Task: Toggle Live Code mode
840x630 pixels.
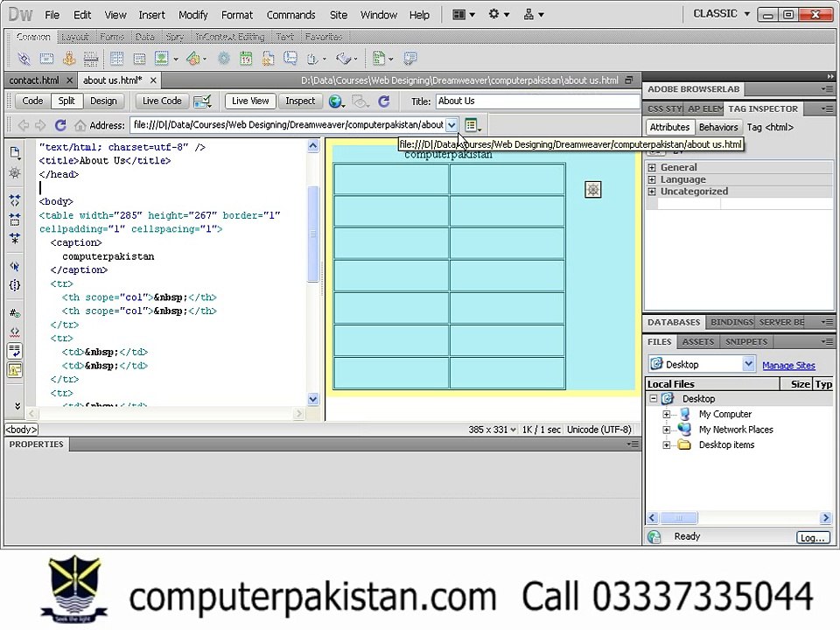Action: point(162,101)
